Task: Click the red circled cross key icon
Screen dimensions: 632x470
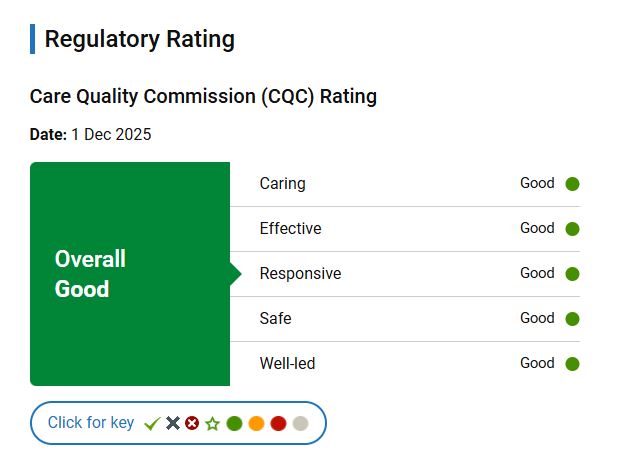Action: coord(192,423)
